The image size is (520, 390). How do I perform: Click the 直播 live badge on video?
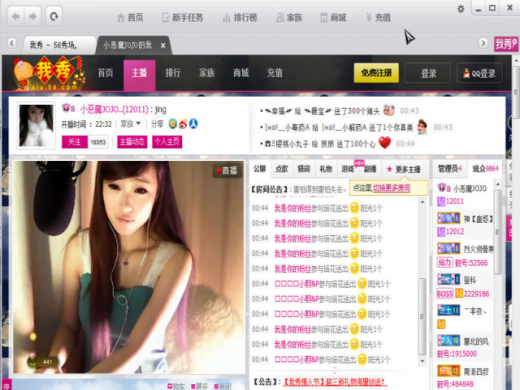point(227,171)
